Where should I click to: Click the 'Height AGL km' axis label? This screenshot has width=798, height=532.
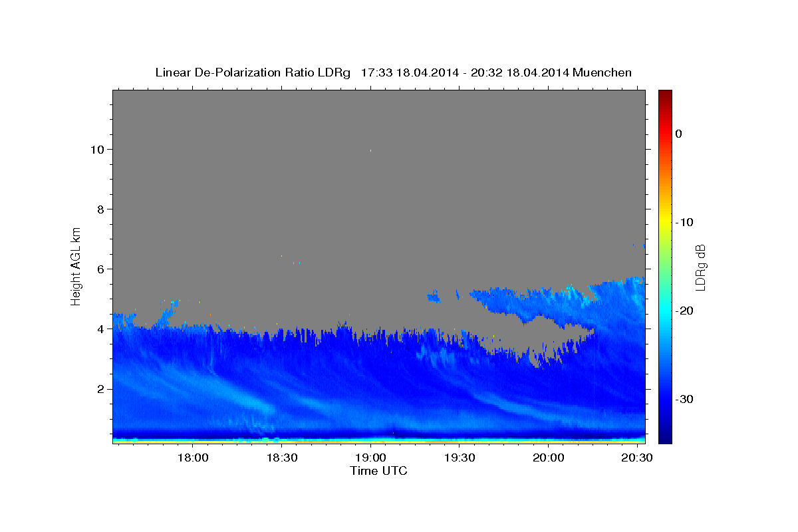pyautogui.click(x=76, y=266)
